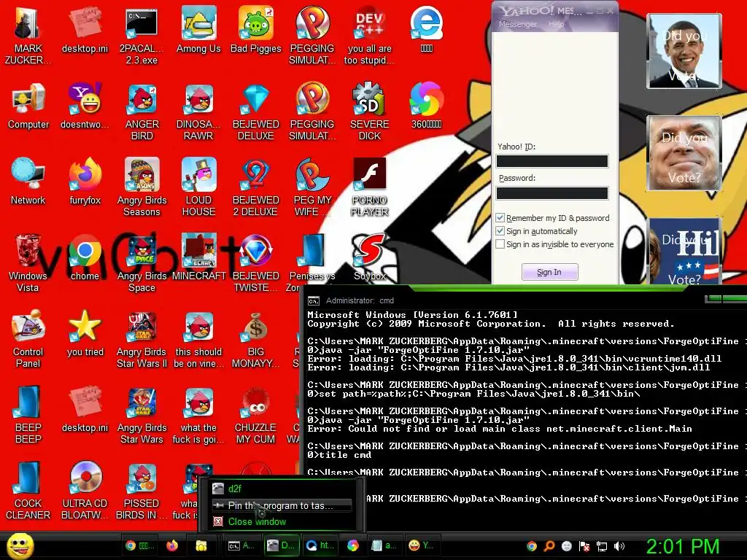Image resolution: width=747 pixels, height=560 pixels.
Task: Click the 360 browser taskbar icon
Action: (353, 545)
